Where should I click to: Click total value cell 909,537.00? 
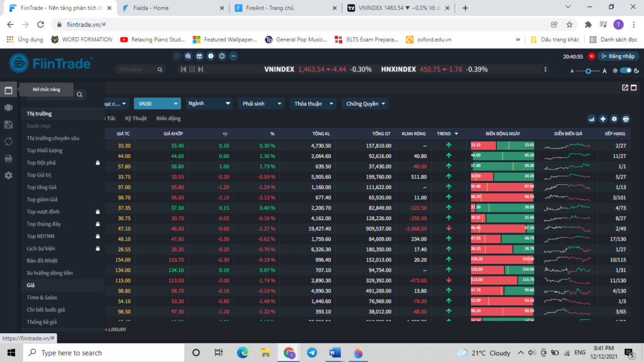[378, 229]
